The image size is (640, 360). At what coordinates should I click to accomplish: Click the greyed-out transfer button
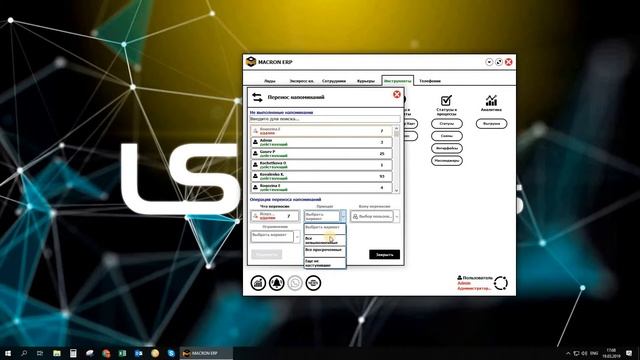point(266,254)
